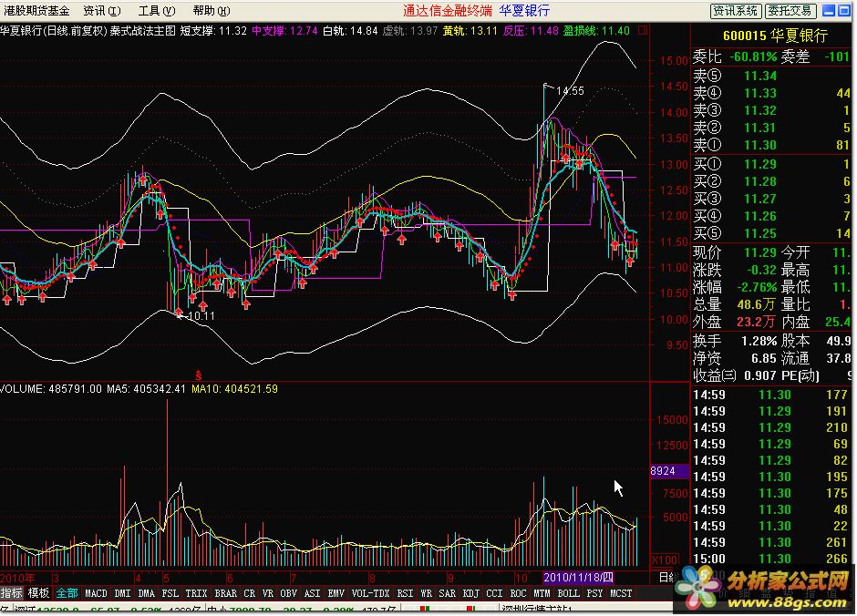Switch to ROC indicator
This screenshot has width=857, height=616.
click(x=518, y=593)
